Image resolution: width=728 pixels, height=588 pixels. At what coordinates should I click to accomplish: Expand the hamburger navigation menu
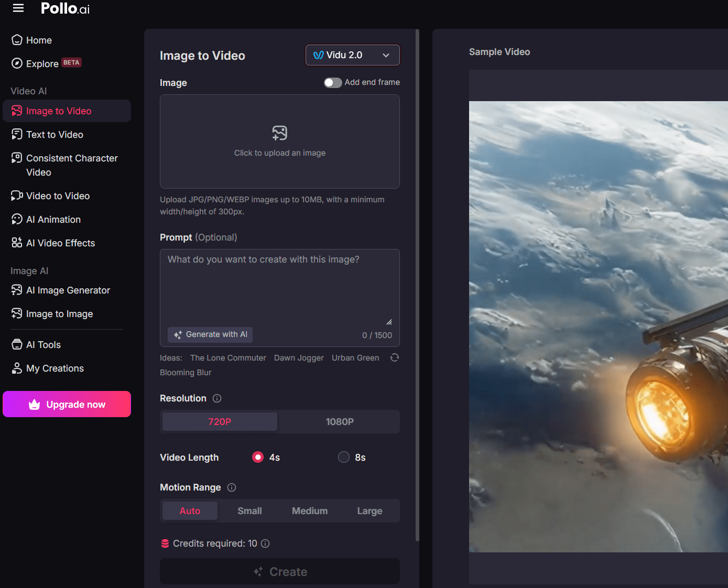pos(17,8)
